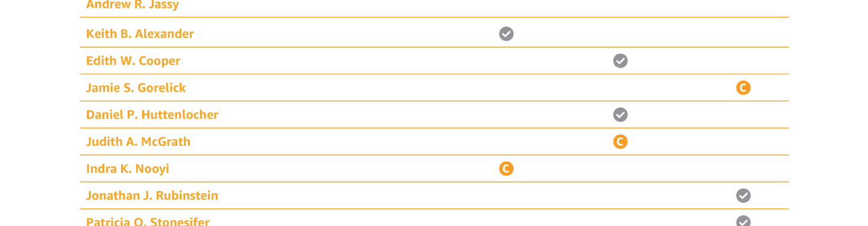Click the divider between Gorelick and Huttenlocher rows
Viewport: 868px width, 226px height.
click(435, 101)
